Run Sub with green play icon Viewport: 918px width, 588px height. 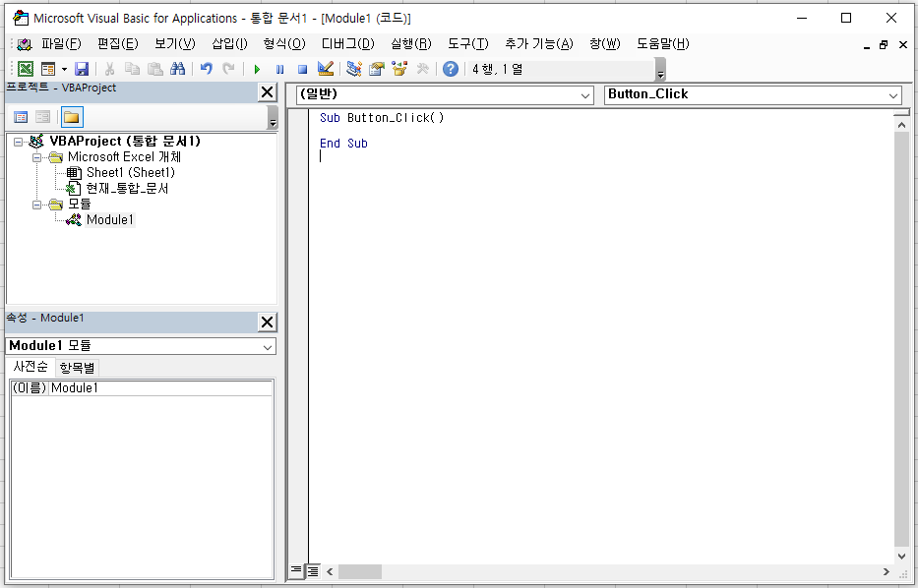[x=257, y=69]
